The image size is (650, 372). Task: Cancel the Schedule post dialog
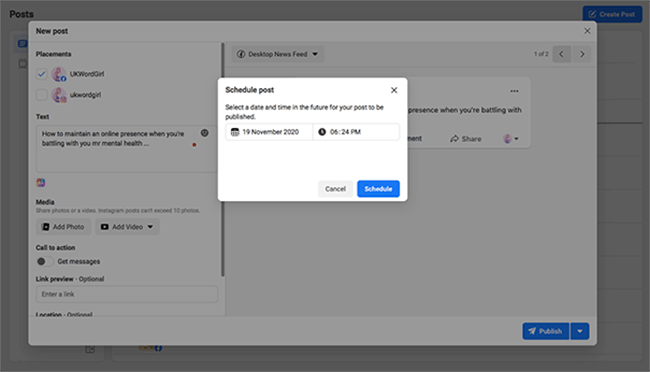pos(335,189)
